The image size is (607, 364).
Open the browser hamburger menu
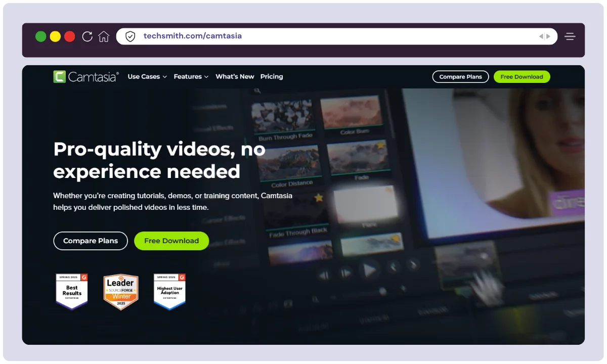570,36
